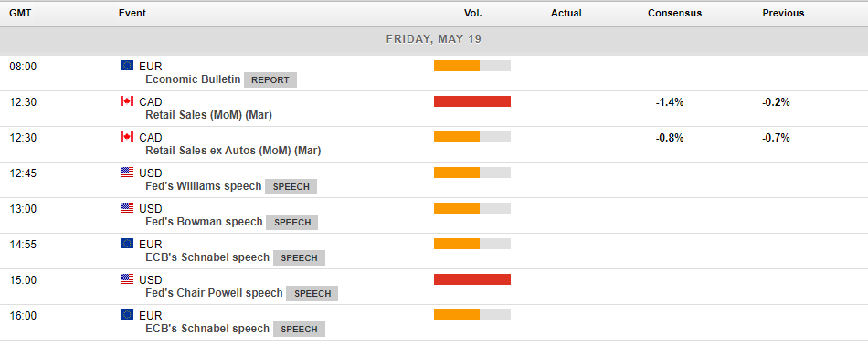868x346 pixels.
Task: Click the EU flag beside Economic Bulletin
Action: point(127,66)
